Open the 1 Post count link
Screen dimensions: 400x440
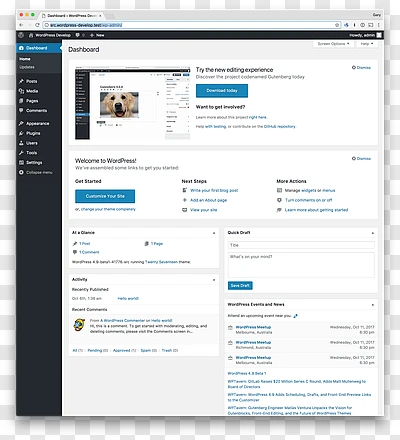85,244
